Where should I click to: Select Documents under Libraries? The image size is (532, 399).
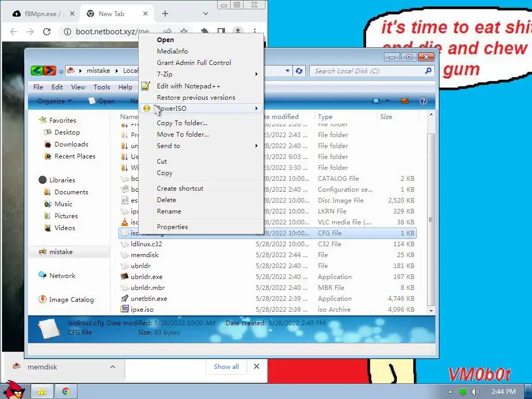click(71, 192)
